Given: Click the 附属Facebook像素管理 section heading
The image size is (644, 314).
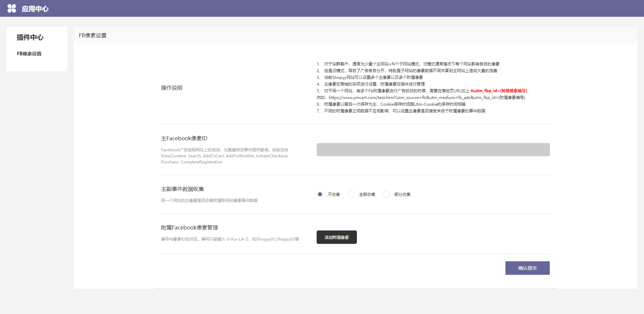Looking at the screenshot, I should (190, 228).
